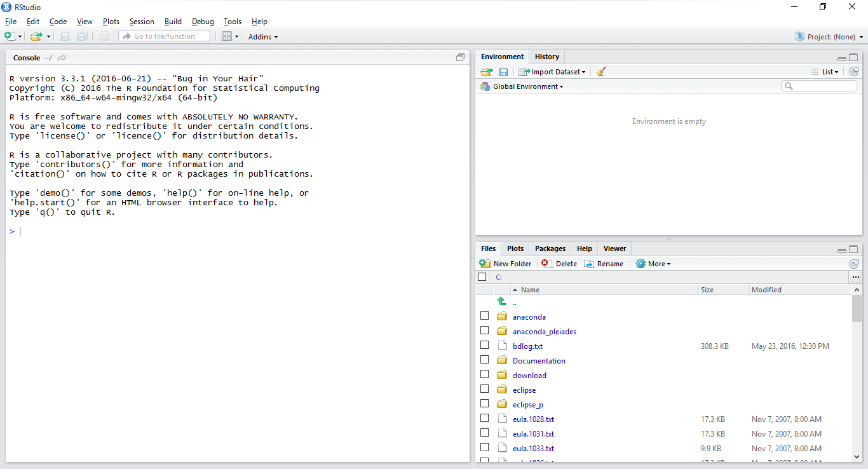Click the Save document disk icon
Image resolution: width=868 pixels, height=469 pixels.
[x=65, y=36]
